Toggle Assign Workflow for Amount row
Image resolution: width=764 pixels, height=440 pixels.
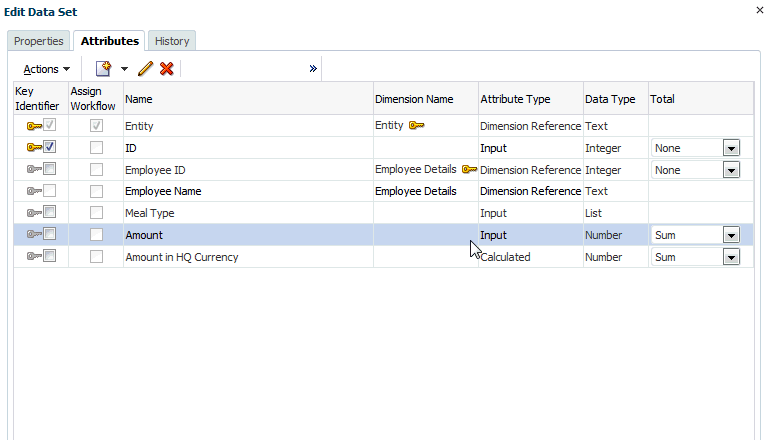96,235
